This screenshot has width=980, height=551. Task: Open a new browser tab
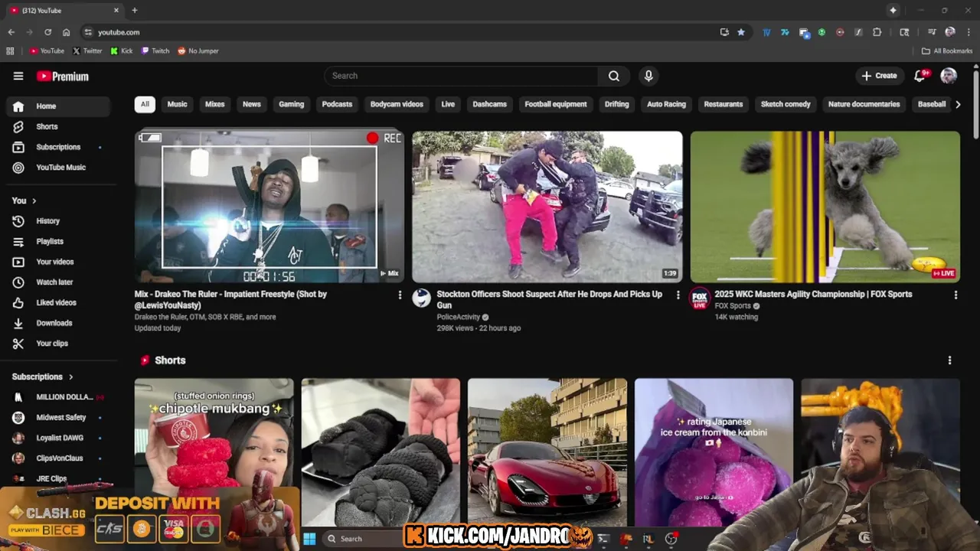coord(135,10)
